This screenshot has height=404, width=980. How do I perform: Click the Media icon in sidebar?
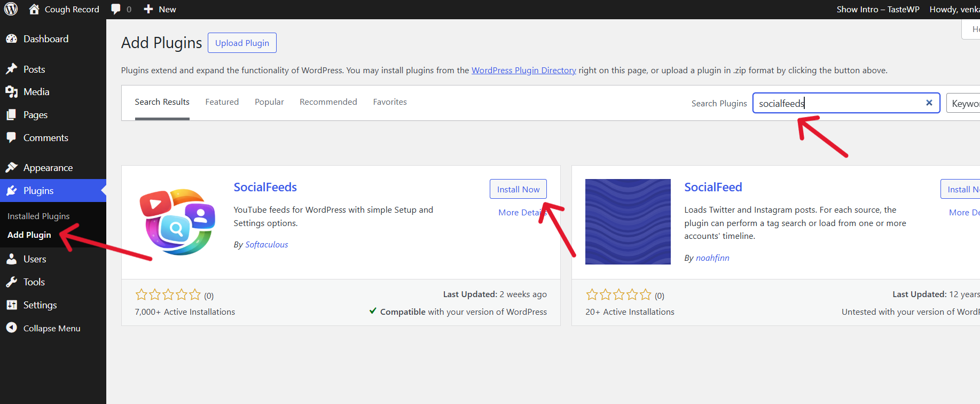(x=11, y=92)
